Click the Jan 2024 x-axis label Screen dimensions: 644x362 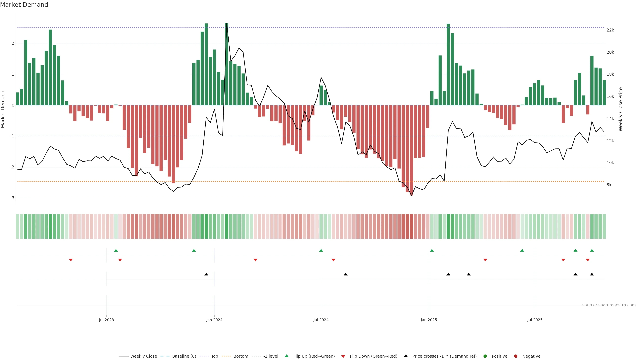(x=214, y=320)
